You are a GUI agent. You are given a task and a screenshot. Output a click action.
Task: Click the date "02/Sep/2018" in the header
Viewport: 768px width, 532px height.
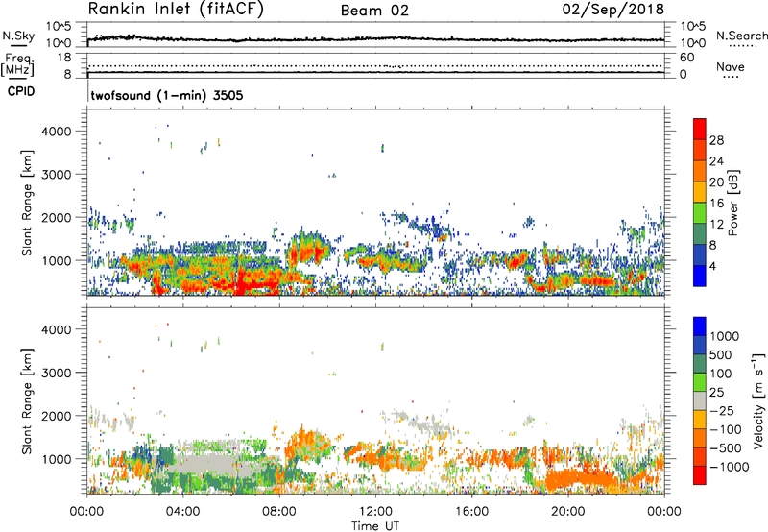(613, 9)
